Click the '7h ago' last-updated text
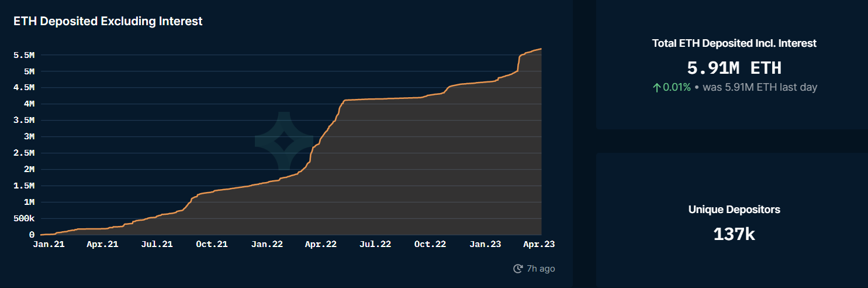868x288 pixels. pyautogui.click(x=541, y=269)
